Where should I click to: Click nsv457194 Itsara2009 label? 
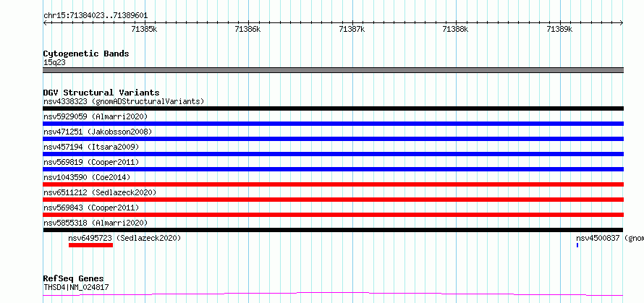coord(91,147)
